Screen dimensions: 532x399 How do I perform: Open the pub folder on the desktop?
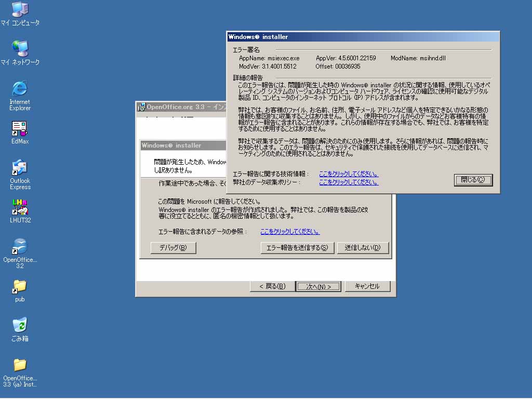pos(20,286)
